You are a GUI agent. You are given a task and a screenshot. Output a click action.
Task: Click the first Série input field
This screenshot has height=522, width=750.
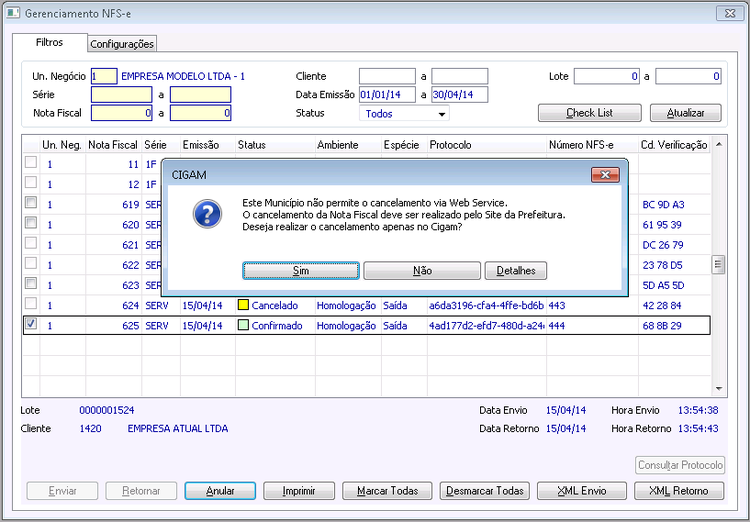coord(121,95)
